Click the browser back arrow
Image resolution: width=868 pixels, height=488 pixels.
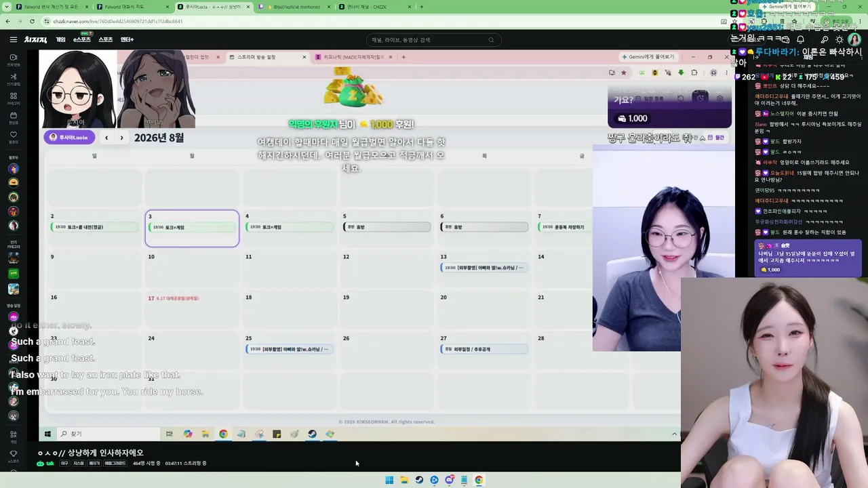7,21
